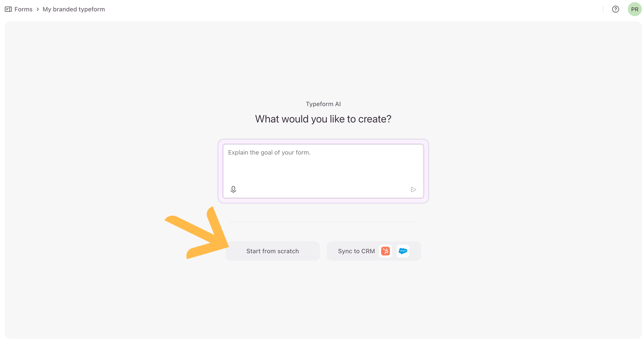This screenshot has height=341, width=644.
Task: Click the Typeform AI label
Action: [x=323, y=104]
